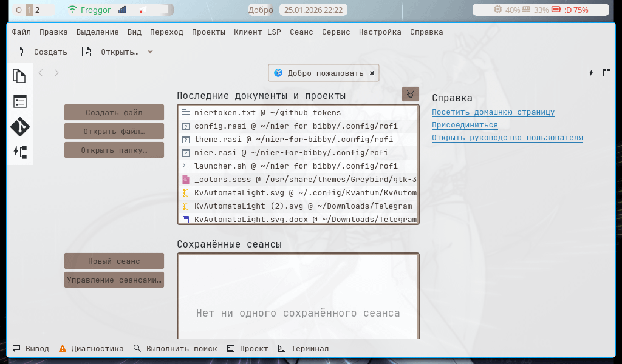Click the globe icon on Добро пожаловать tab
The height and width of the screenshot is (364, 622).
coord(278,73)
